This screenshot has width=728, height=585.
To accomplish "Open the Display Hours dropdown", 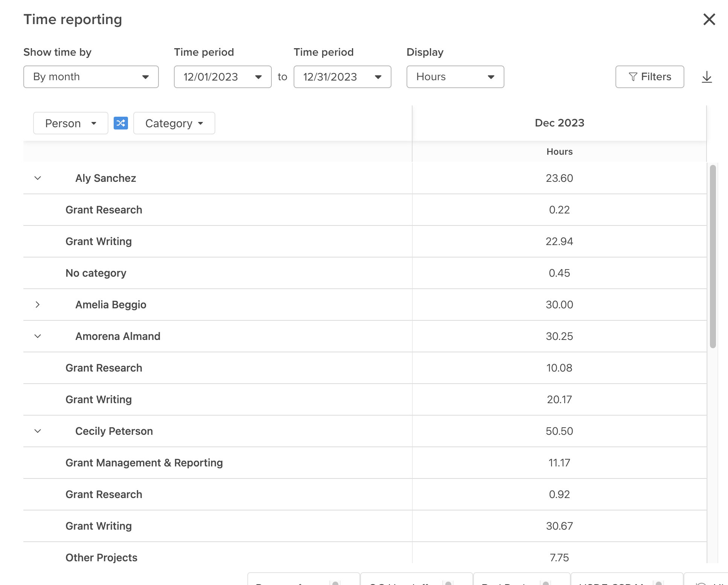I will point(455,77).
